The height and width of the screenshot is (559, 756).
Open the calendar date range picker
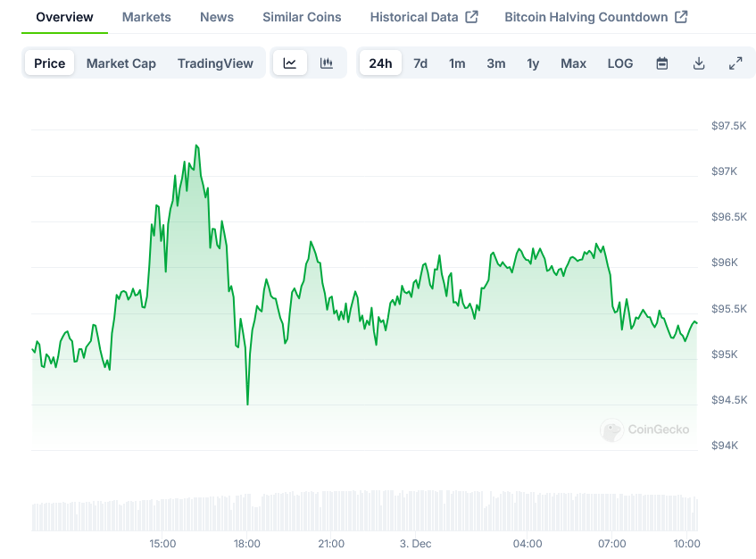pos(662,63)
